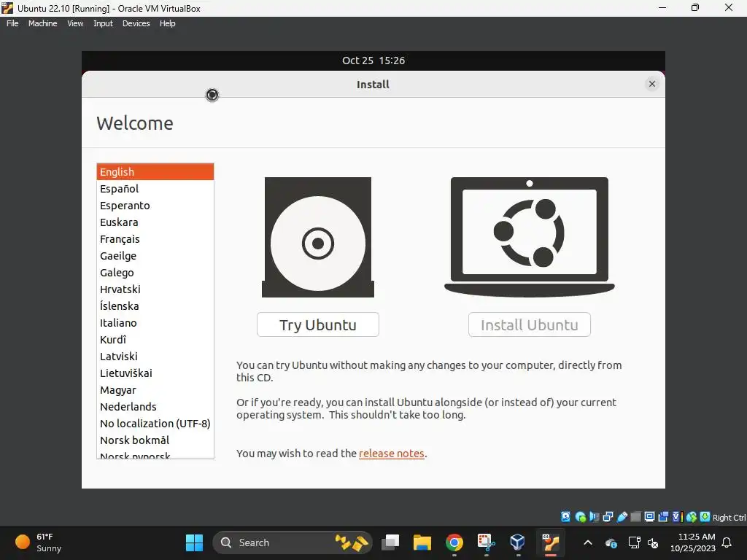Open the Windows Start menu

point(194,542)
